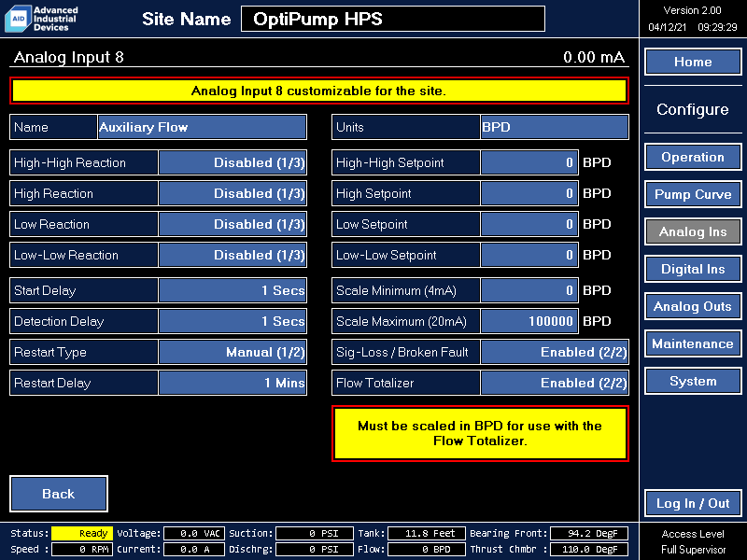The image size is (747, 560).
Task: Click the Bearing Front 94.2 DegF readout
Action: click(x=589, y=533)
